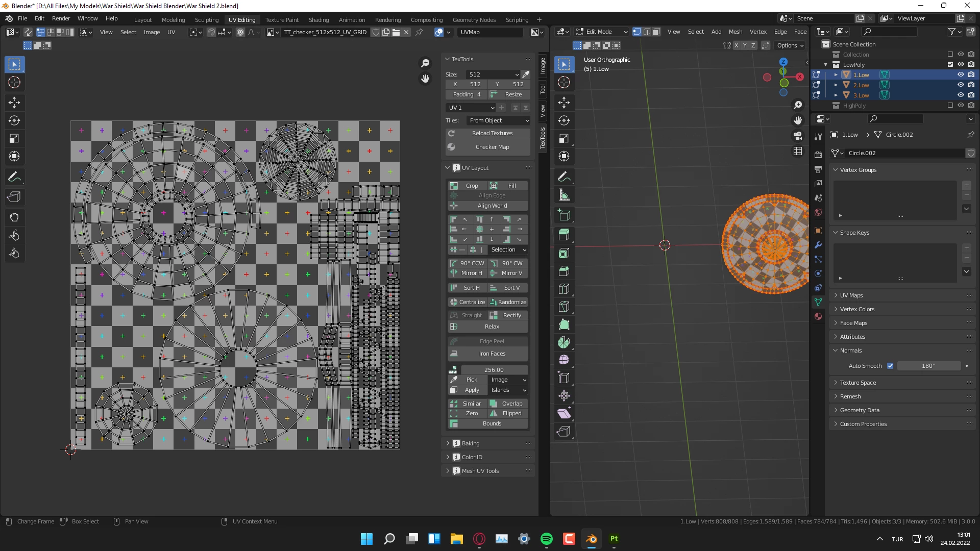This screenshot has height=551, width=980.
Task: Toggle the LowPoly collection exclude checkbox
Action: tap(950, 64)
